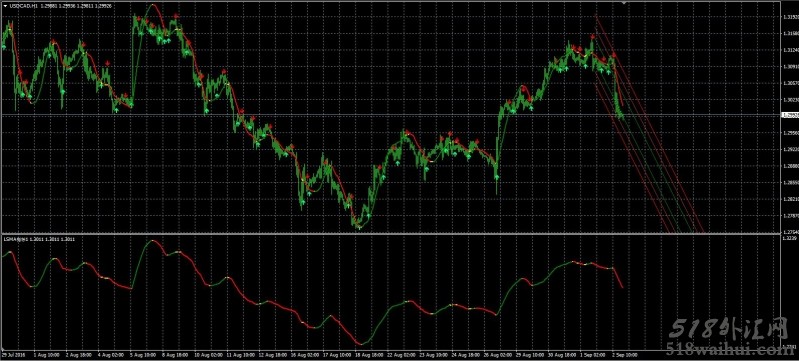Click the separator between chart and LSMA subwindow
Viewport: 799px width, 361px height.
tap(390, 234)
